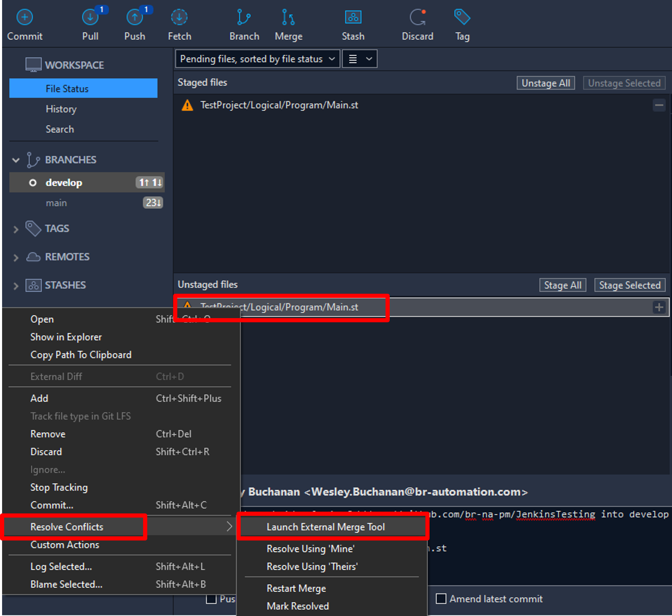Viewport: 672px width, 616px height.
Task: Select the unstaged Main.st file row
Action: [422, 307]
